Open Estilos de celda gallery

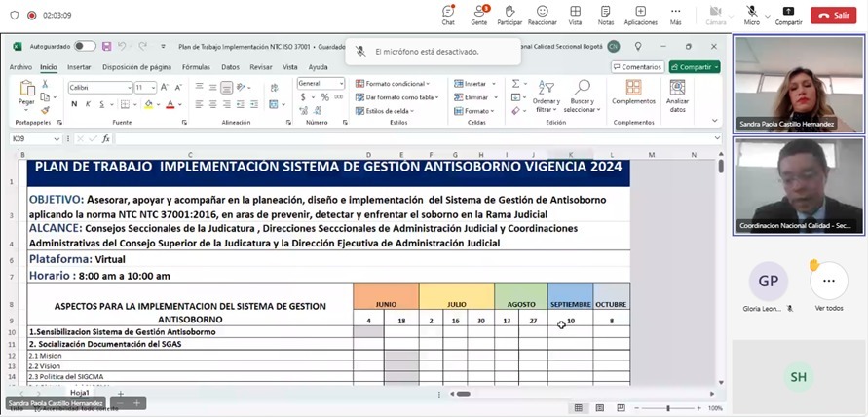point(385,111)
